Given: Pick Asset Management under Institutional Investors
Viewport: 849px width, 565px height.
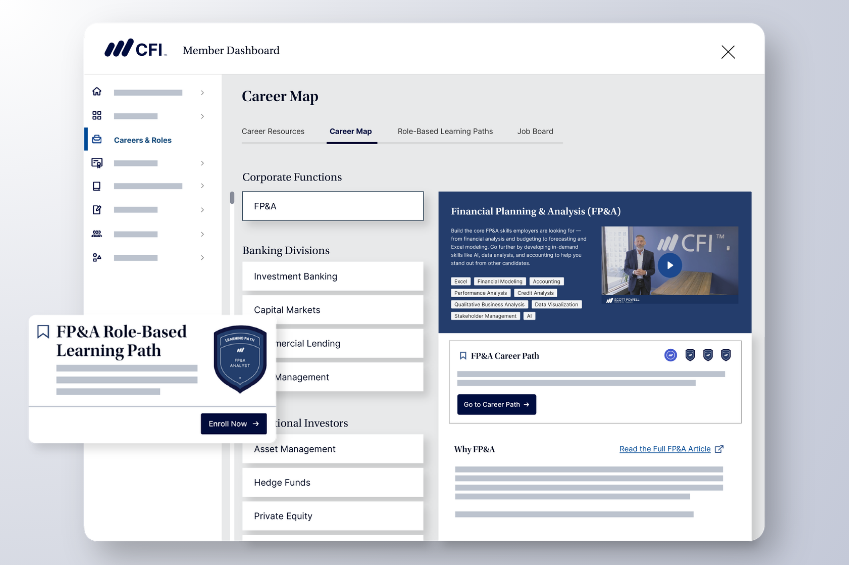Looking at the screenshot, I should coord(333,449).
